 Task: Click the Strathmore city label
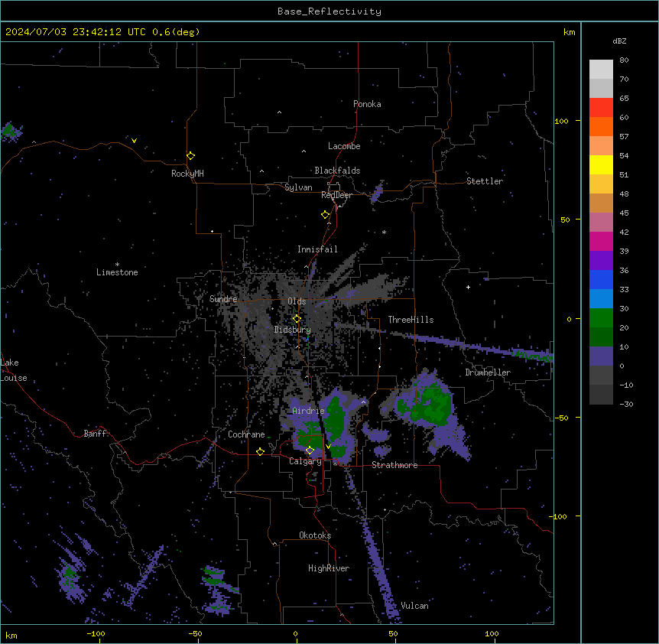[394, 465]
